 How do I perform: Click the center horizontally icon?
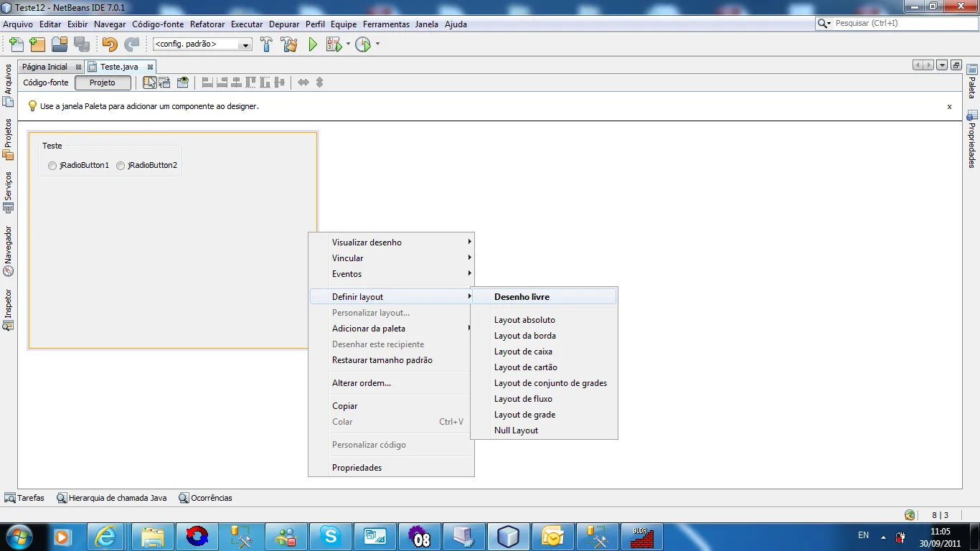pos(236,83)
